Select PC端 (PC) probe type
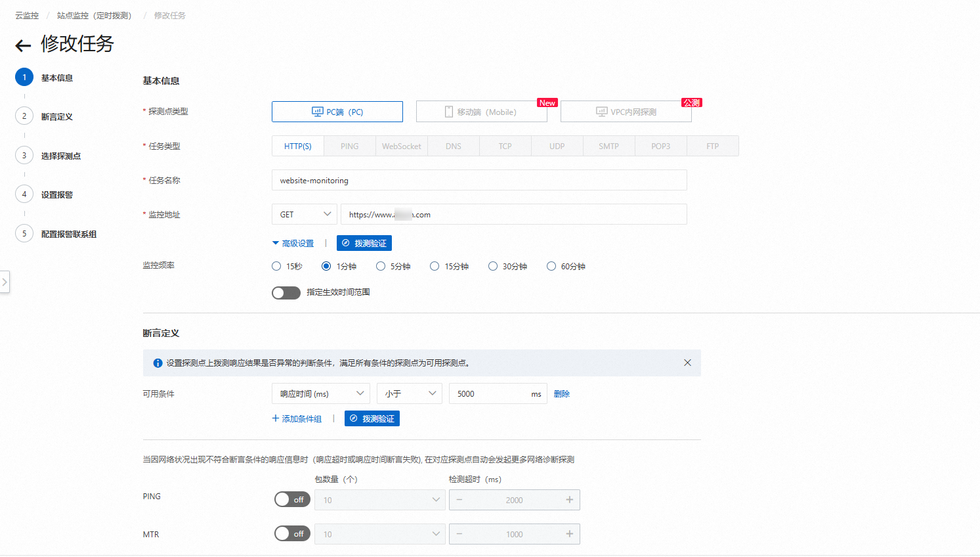The width and height of the screenshot is (980, 557). click(337, 112)
